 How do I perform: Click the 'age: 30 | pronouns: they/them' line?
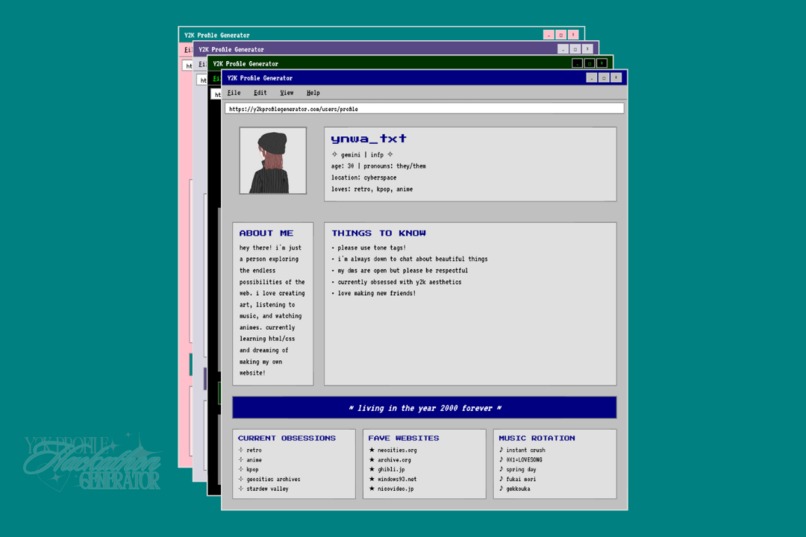click(x=378, y=166)
